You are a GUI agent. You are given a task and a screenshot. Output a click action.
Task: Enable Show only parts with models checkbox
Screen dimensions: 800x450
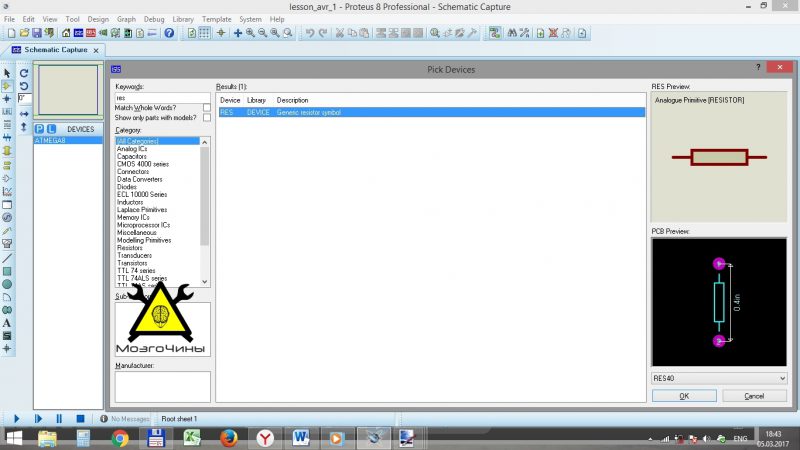[207, 118]
